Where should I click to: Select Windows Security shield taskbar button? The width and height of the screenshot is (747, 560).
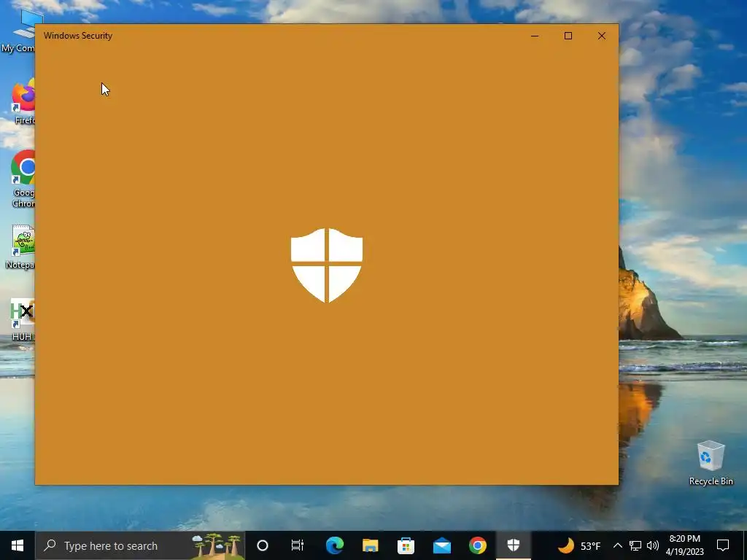513,545
